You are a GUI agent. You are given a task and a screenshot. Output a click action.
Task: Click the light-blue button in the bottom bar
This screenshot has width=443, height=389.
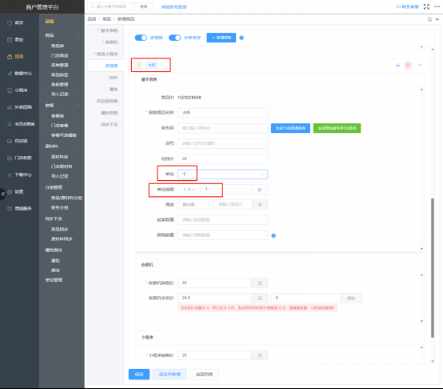click(x=170, y=374)
